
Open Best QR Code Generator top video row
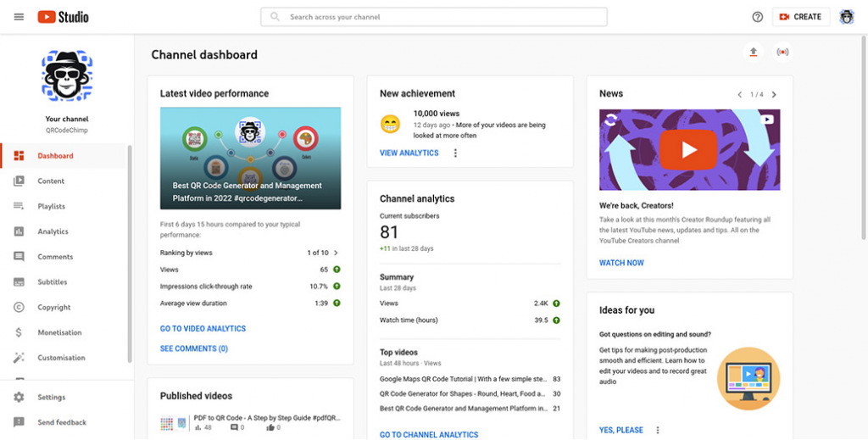tap(470, 409)
